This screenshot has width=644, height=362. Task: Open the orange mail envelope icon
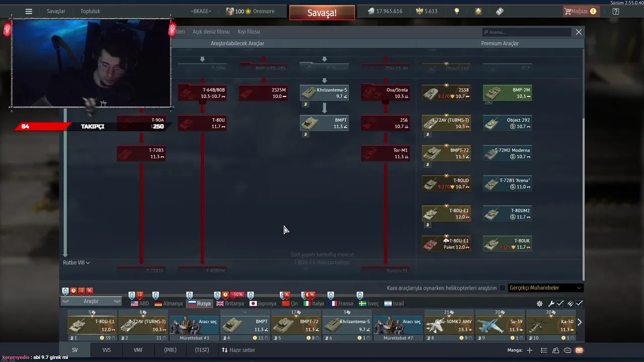pos(579,350)
